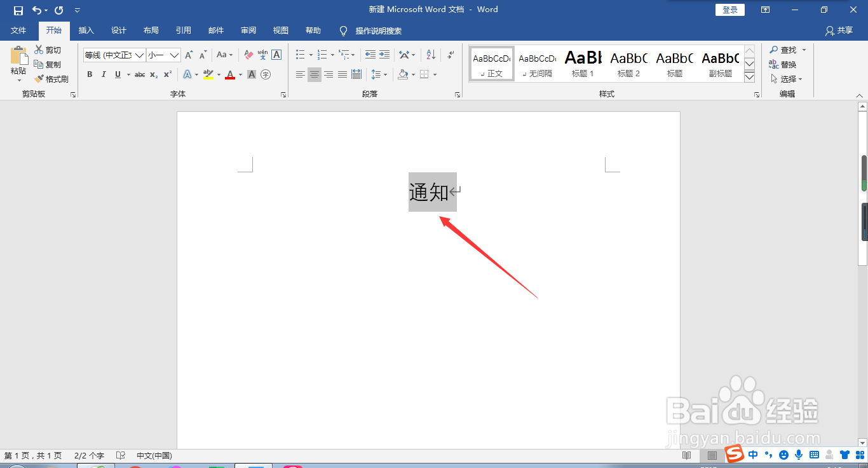Expand the styles gallery More arrow
868x468 pixels.
point(749,77)
